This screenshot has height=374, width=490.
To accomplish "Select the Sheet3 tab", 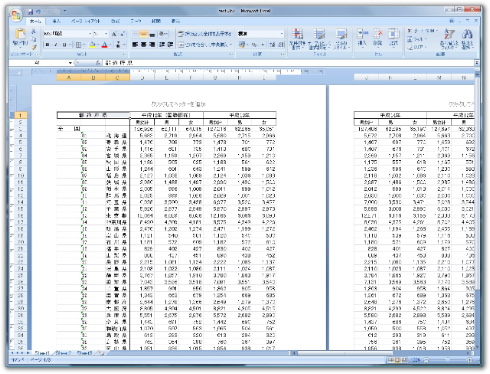I will click(x=84, y=353).
